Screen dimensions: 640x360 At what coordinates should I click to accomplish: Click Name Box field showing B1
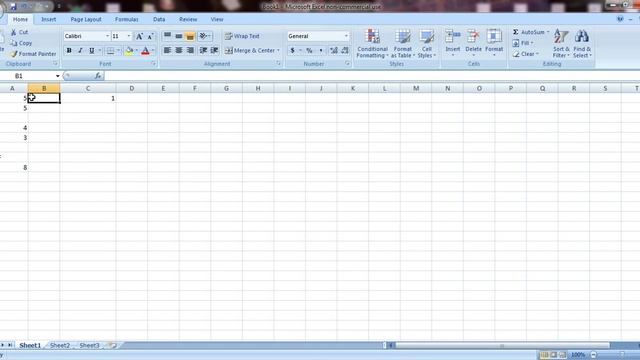click(28, 76)
